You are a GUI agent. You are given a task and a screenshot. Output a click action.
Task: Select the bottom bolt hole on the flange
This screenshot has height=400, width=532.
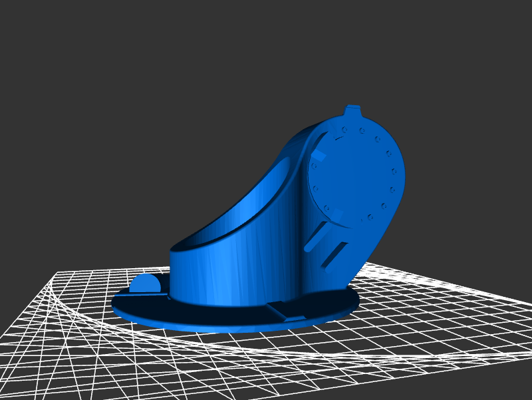pos(363,219)
